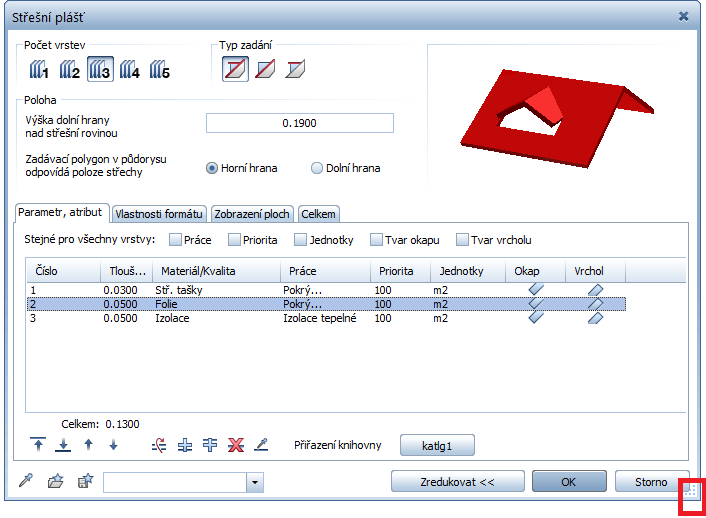Select the Dolní hrana radio button
Viewport: 706px width, 518px height.
coord(317,168)
